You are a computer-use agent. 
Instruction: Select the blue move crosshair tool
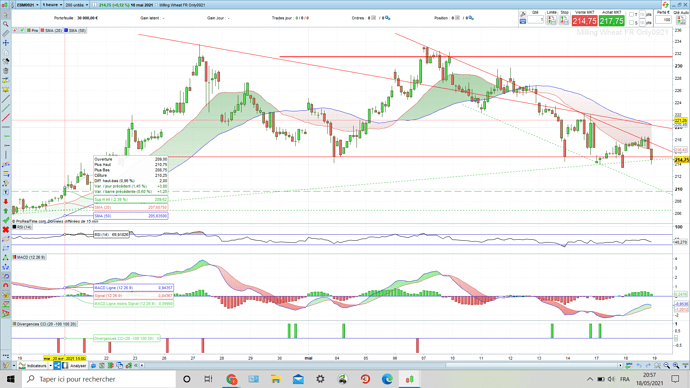point(6,43)
